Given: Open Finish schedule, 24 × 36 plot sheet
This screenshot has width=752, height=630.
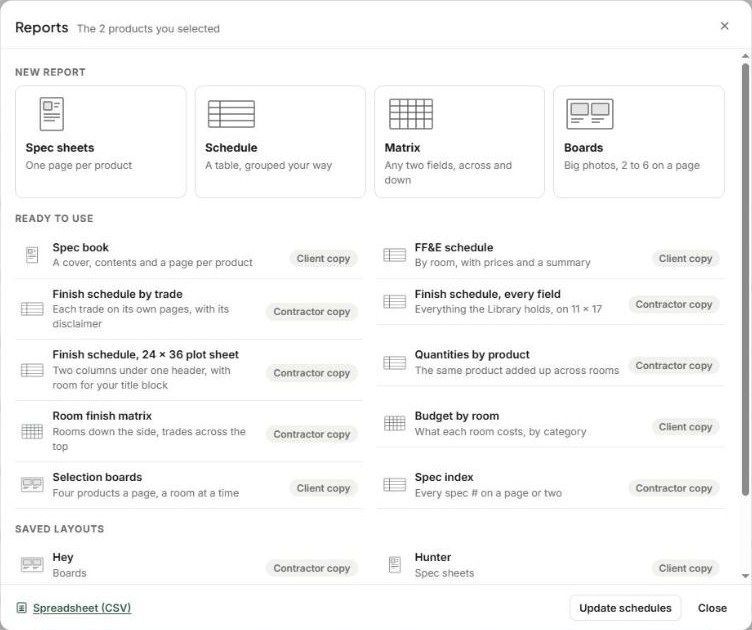Looking at the screenshot, I should pos(189,370).
